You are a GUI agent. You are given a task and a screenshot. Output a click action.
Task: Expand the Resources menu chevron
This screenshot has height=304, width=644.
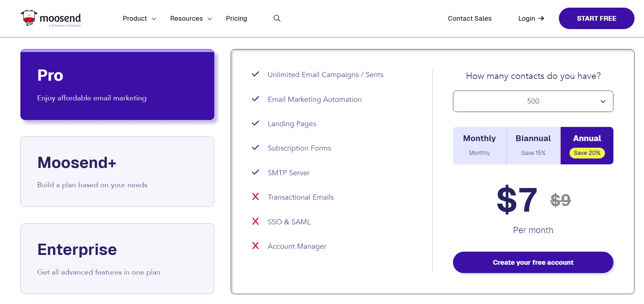[210, 19]
